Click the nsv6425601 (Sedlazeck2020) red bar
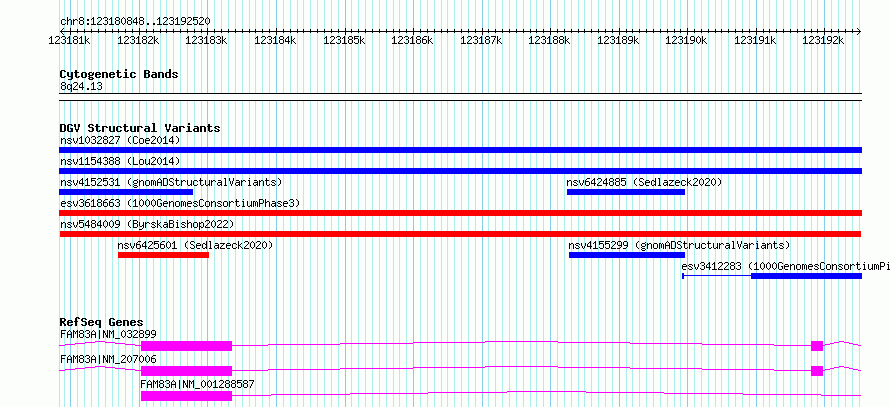 163,255
